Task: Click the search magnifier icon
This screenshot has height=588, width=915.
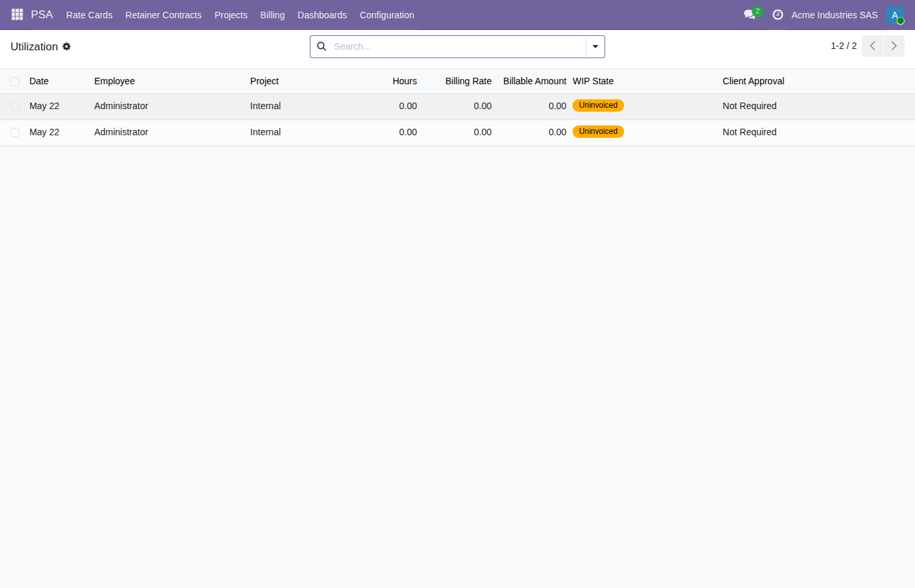Action: (x=322, y=46)
